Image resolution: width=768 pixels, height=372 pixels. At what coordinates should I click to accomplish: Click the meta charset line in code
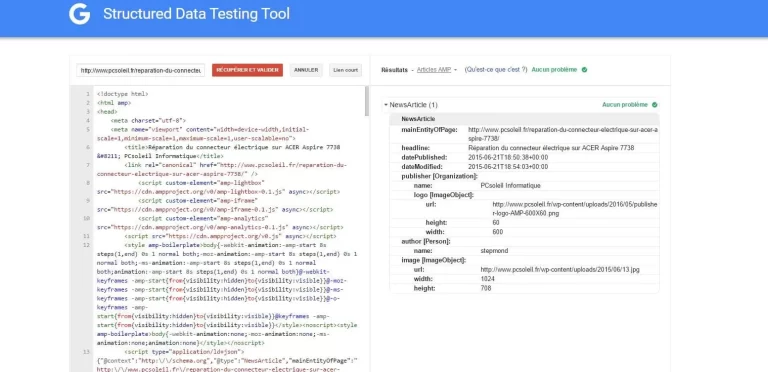(148, 120)
